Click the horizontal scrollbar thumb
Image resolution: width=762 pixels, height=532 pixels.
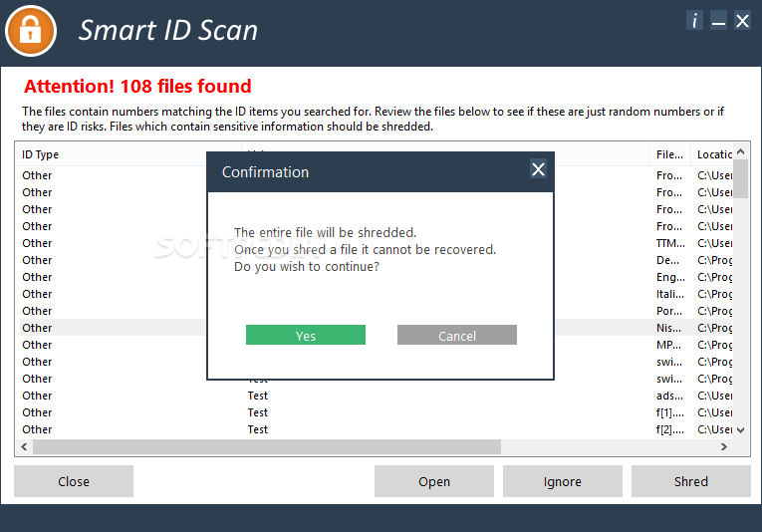point(267,446)
